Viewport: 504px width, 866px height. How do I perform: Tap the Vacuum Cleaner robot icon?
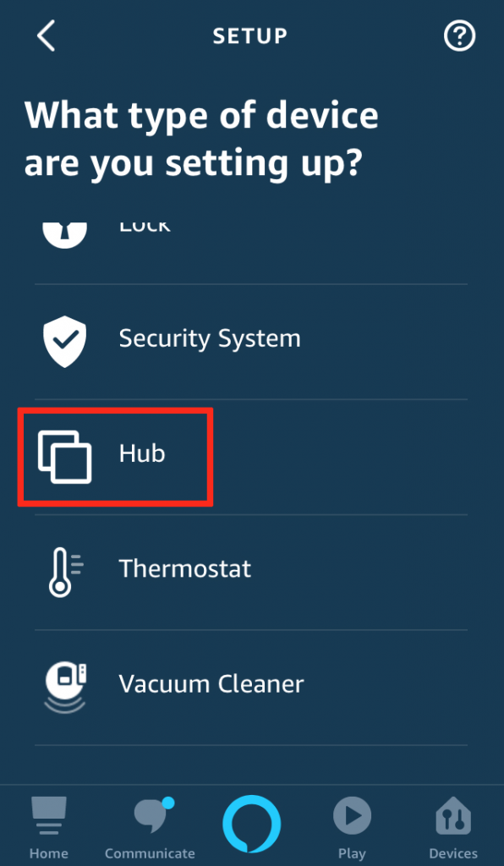point(65,687)
